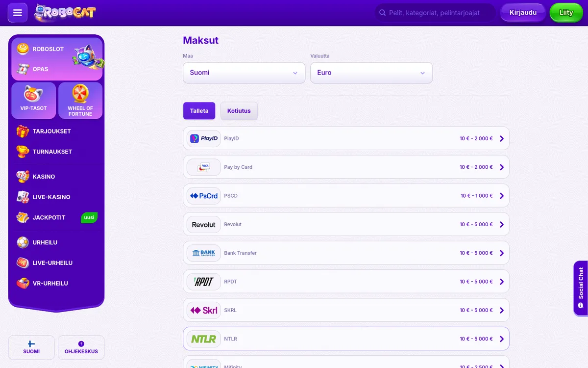Screen dimensions: 588x368
Task: Open the Maa country dropdown
Action: point(244,73)
